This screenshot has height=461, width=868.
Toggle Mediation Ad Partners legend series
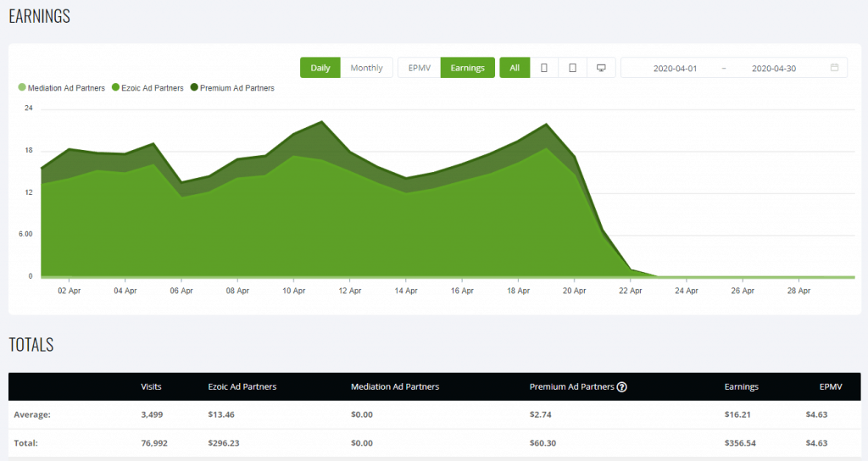point(61,87)
